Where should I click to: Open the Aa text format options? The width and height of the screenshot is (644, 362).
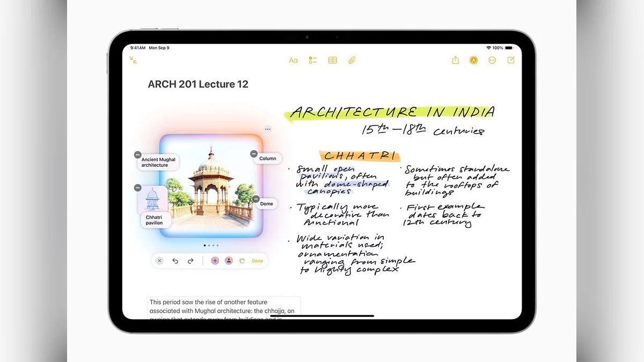pos(293,61)
